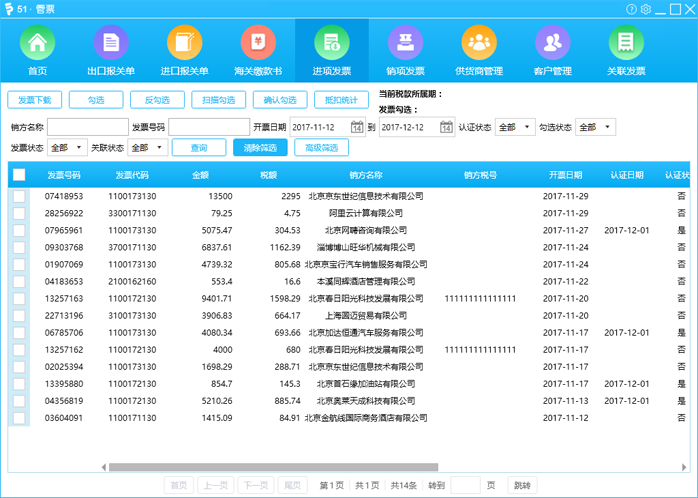Image resolution: width=698 pixels, height=498 pixels.
Task: Toggle the select-all header checkbox
Action: click(19, 175)
